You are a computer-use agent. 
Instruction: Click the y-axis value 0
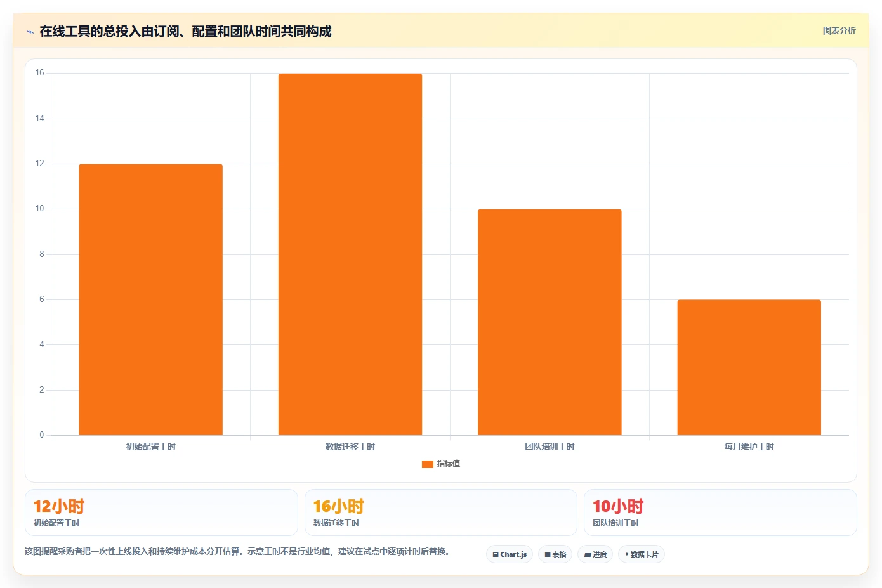click(x=42, y=435)
